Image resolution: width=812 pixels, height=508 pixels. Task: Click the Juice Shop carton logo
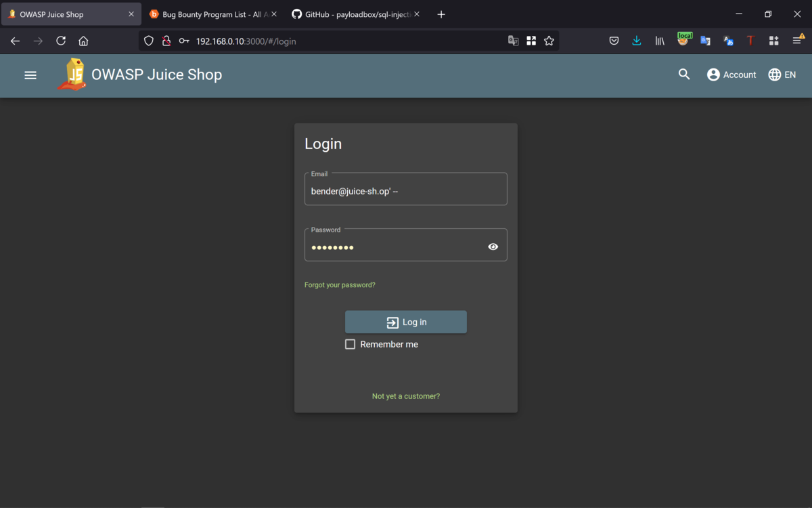(x=72, y=75)
